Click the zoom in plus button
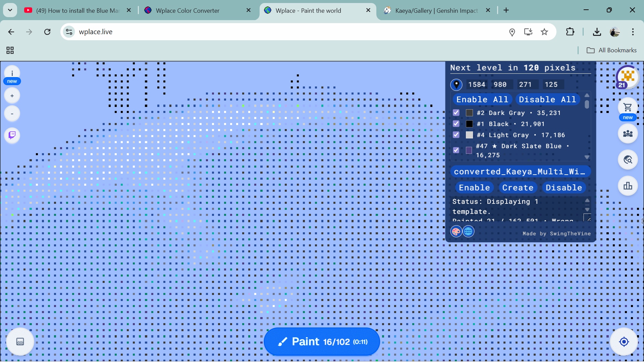 click(12, 96)
